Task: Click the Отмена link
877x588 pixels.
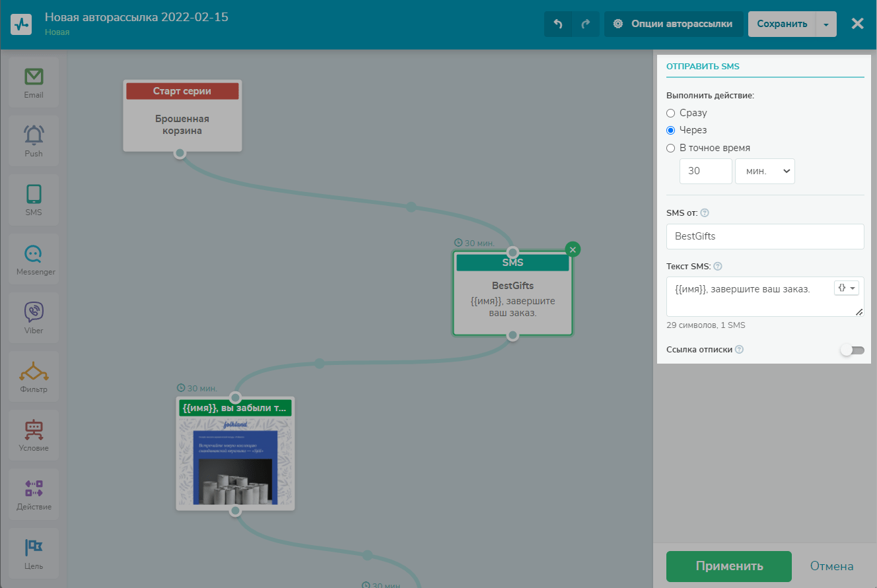Action: [831, 566]
